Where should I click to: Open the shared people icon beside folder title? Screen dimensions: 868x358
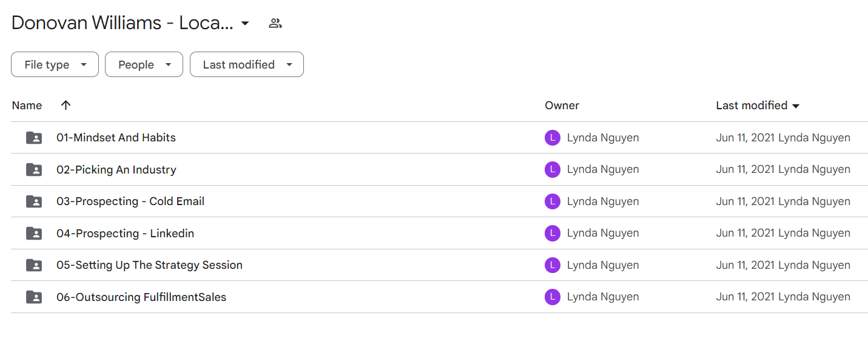tap(275, 24)
